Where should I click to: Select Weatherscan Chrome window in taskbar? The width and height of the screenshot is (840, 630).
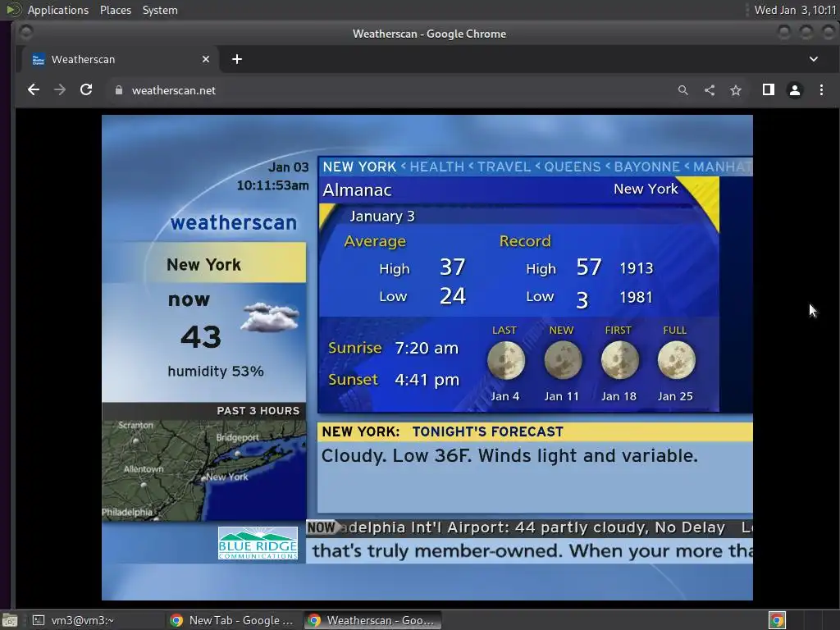(x=373, y=620)
